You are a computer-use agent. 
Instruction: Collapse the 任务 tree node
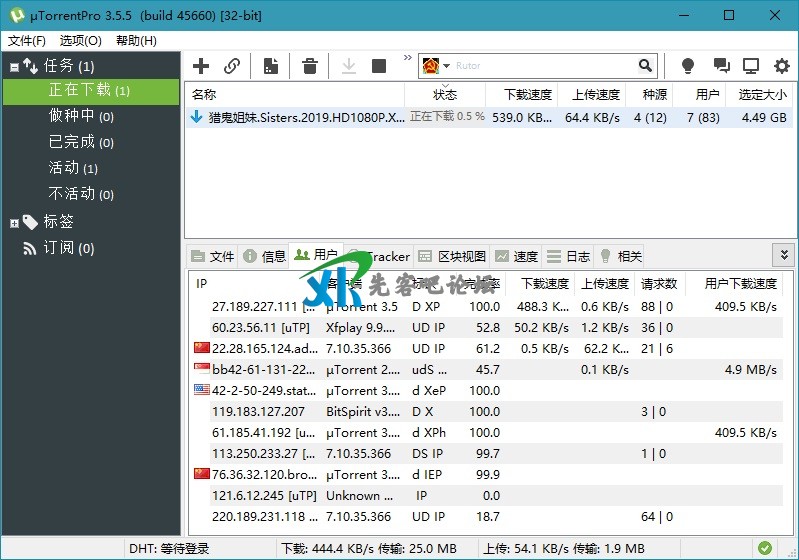14,67
